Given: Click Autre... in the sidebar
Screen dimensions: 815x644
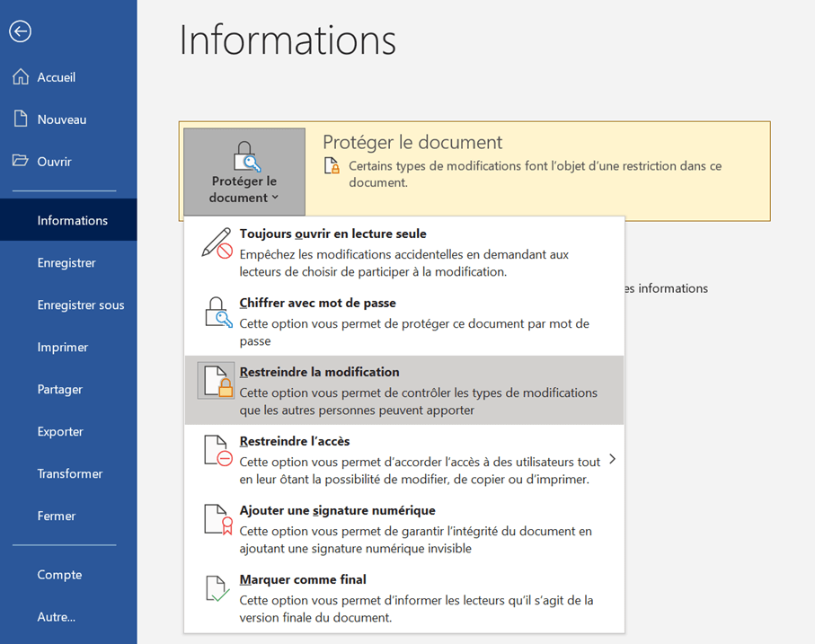Looking at the screenshot, I should coord(68,616).
